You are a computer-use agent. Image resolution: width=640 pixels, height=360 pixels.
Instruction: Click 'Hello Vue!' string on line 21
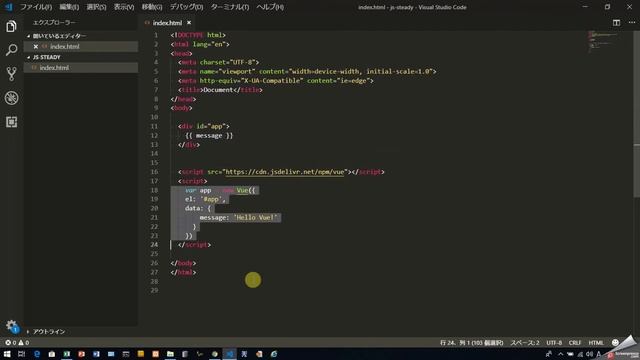(257, 218)
